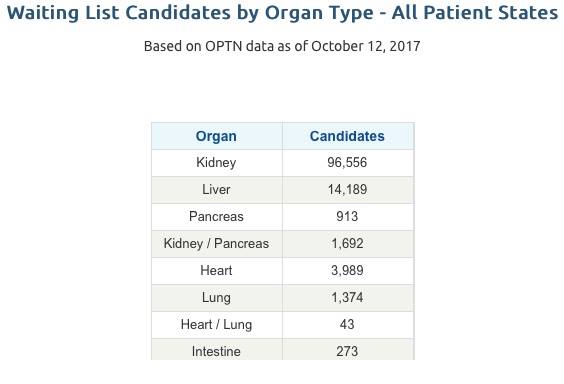Select the Liver row label
The width and height of the screenshot is (564, 384).
[216, 189]
